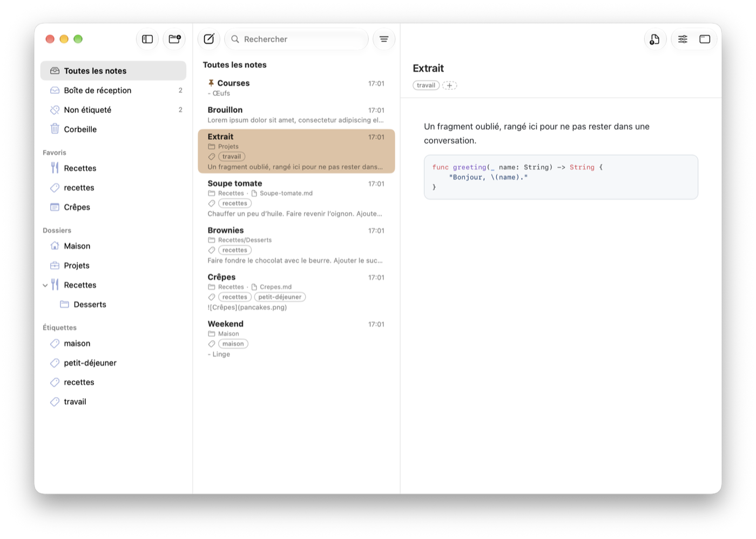This screenshot has width=756, height=539.
Task: Click the Crepes.md file link
Action: pos(271,287)
